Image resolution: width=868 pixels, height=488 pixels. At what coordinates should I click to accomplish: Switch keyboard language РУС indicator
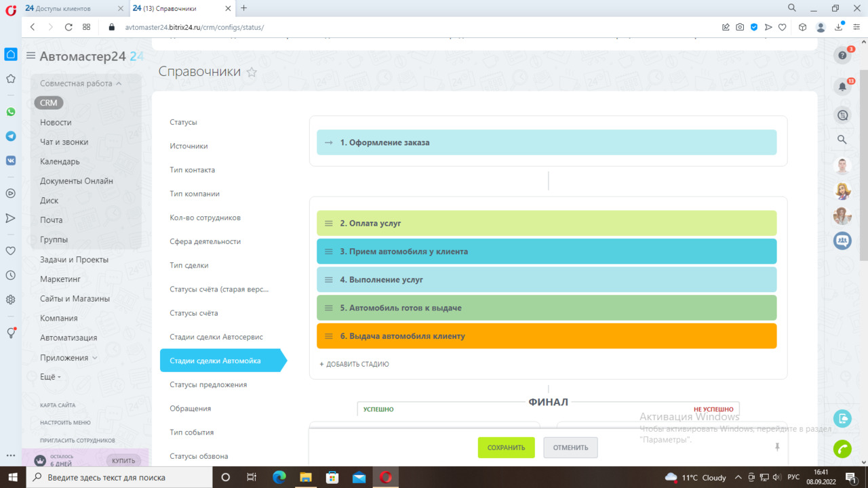point(793,477)
